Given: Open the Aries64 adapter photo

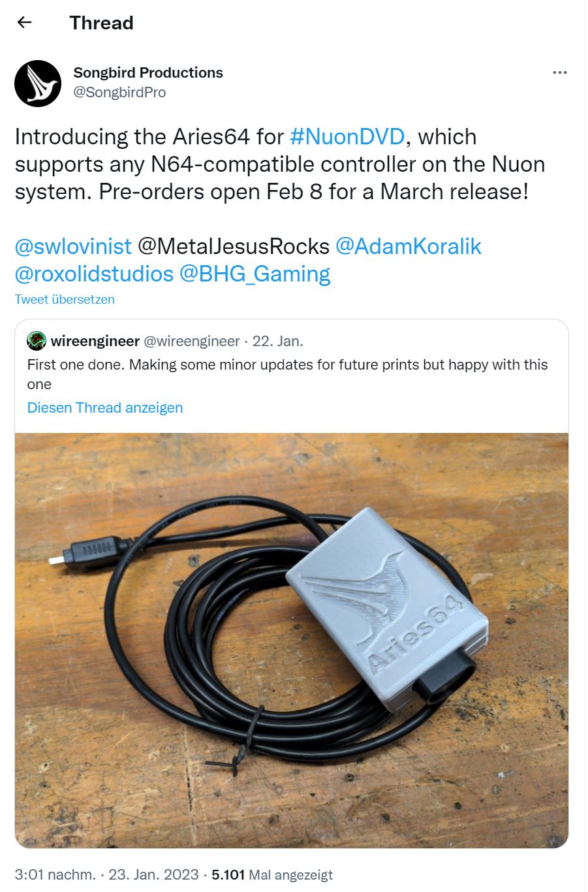Looking at the screenshot, I should [x=292, y=640].
